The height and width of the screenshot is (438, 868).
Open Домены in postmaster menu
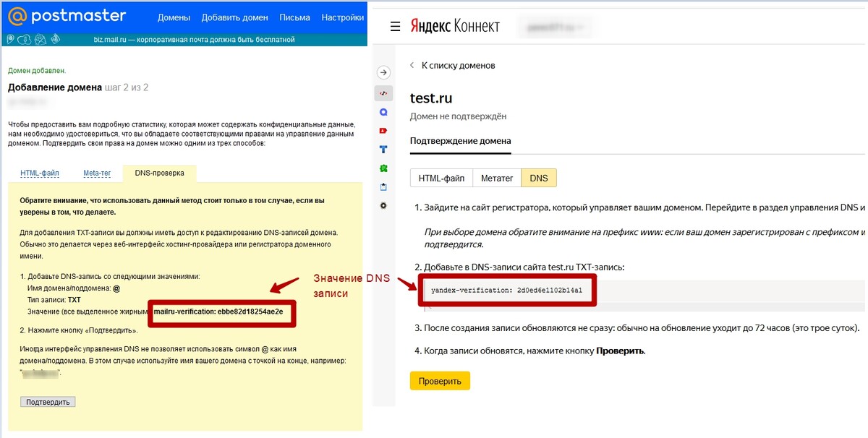tap(174, 17)
